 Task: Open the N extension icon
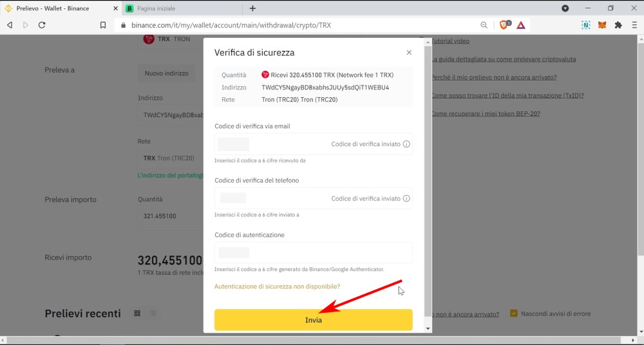click(585, 25)
